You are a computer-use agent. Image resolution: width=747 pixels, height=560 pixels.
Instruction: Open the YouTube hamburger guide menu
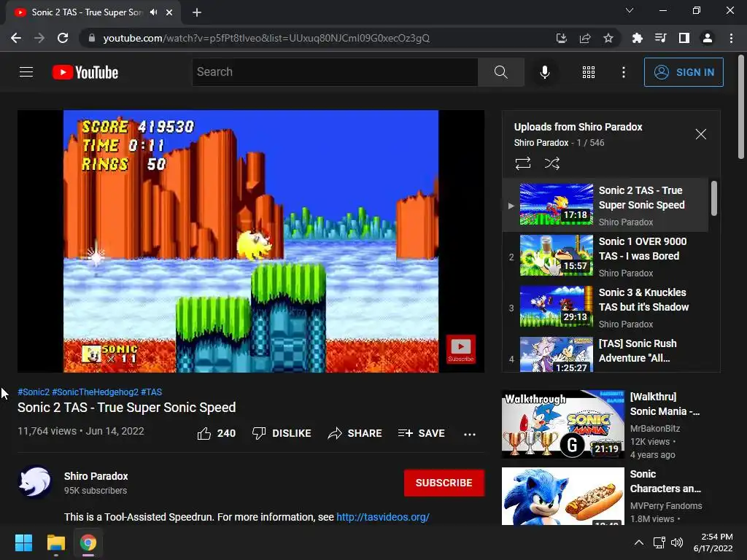pyautogui.click(x=26, y=72)
